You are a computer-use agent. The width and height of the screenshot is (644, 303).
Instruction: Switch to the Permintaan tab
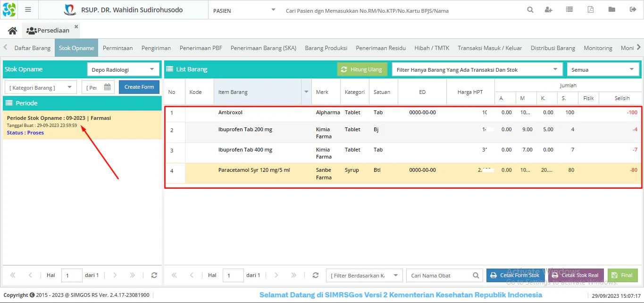pos(117,48)
